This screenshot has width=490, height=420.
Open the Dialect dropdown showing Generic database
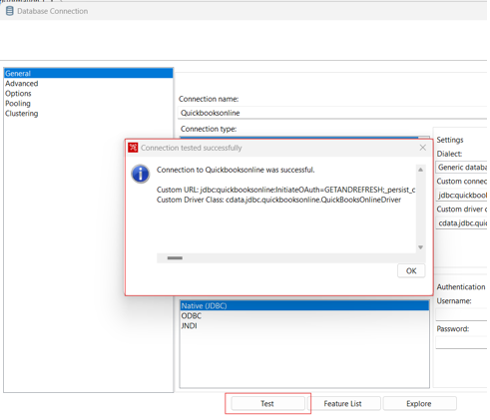(x=462, y=167)
